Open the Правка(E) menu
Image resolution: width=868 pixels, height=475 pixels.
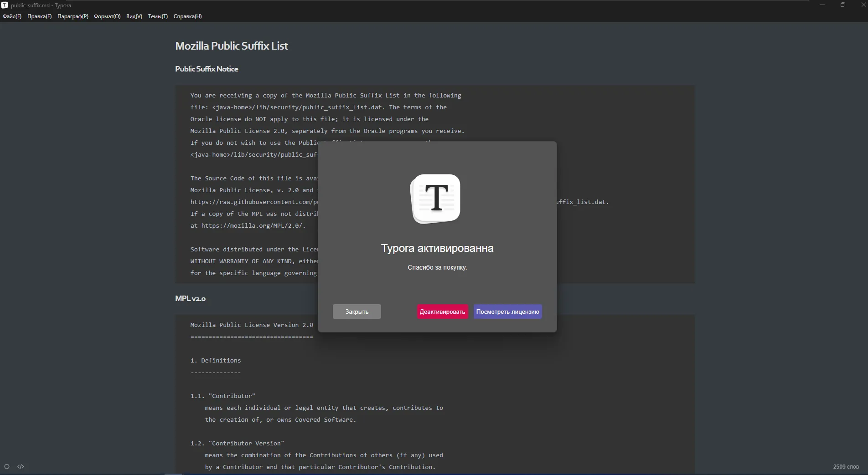pyautogui.click(x=40, y=16)
